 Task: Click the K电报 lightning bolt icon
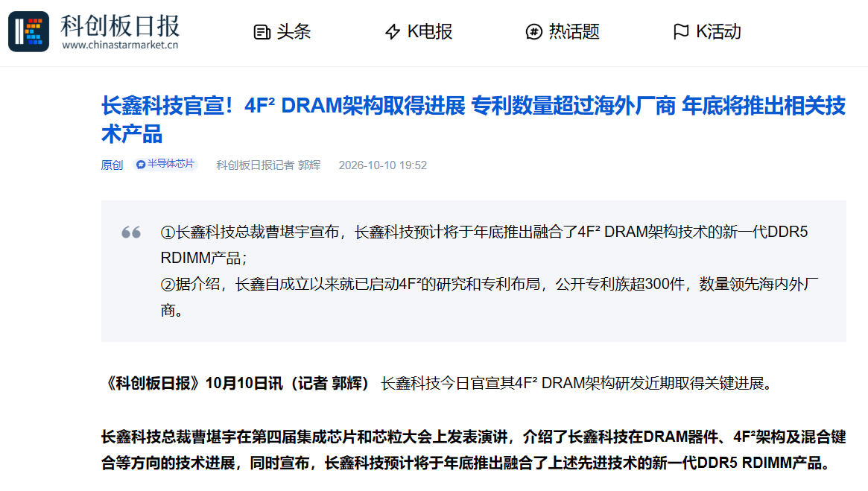393,32
